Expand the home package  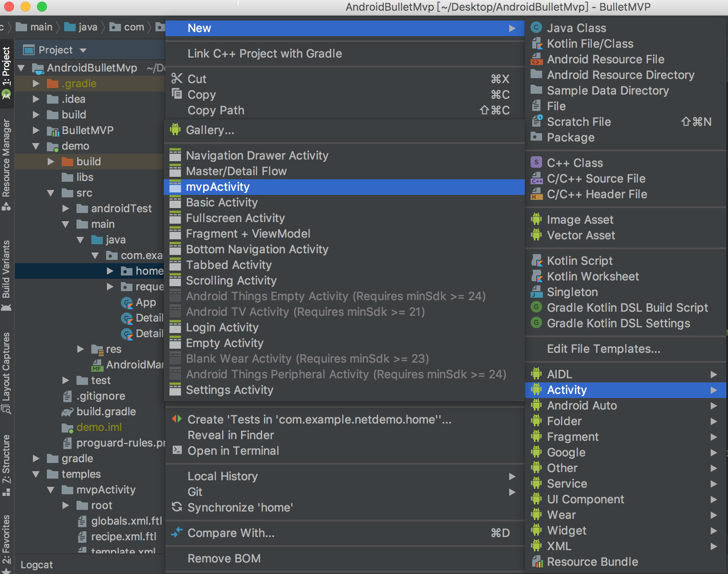coord(110,271)
